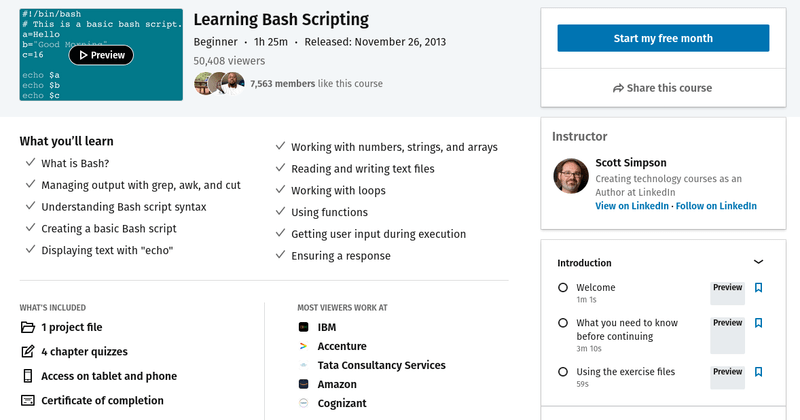Image resolution: width=800 pixels, height=420 pixels.
Task: Open the Welcome lesson title
Action: 596,287
